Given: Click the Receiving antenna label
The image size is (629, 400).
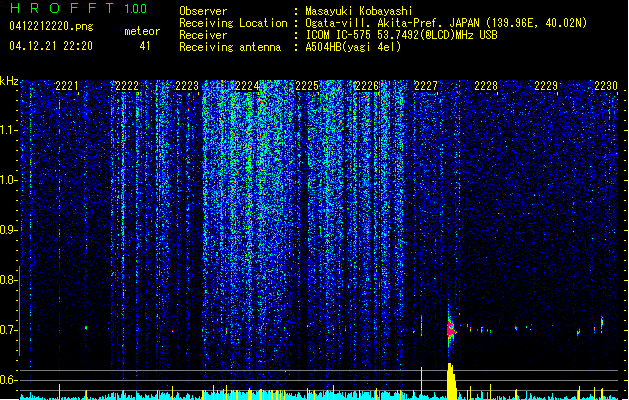Looking at the screenshot, I should pyautogui.click(x=230, y=47).
